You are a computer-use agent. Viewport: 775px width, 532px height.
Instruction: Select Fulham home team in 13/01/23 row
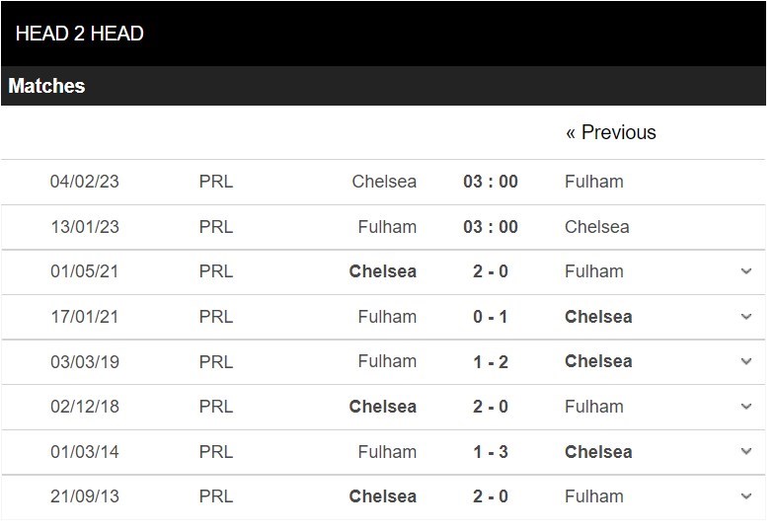(x=387, y=227)
